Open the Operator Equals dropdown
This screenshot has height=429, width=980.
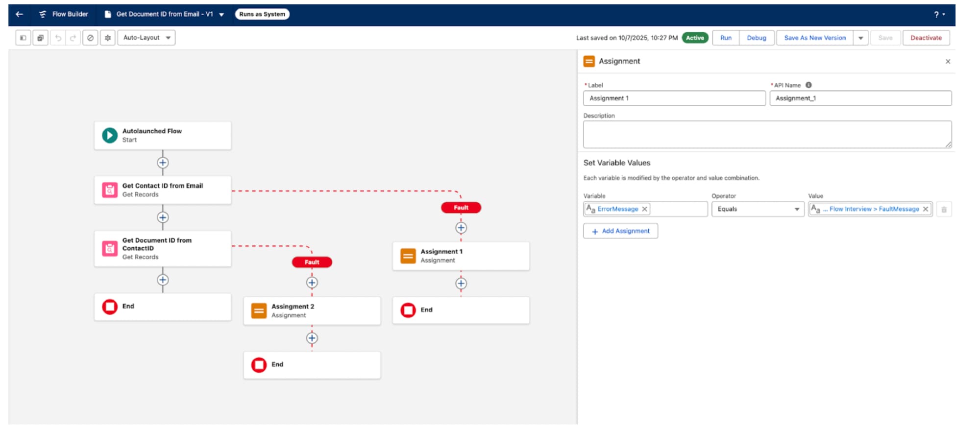coord(758,209)
